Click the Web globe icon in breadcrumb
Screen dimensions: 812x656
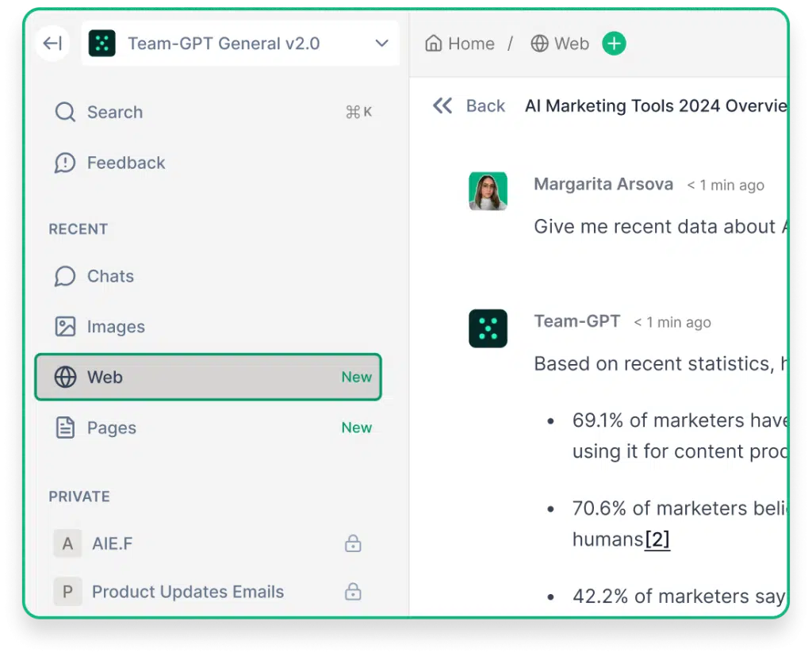point(539,44)
